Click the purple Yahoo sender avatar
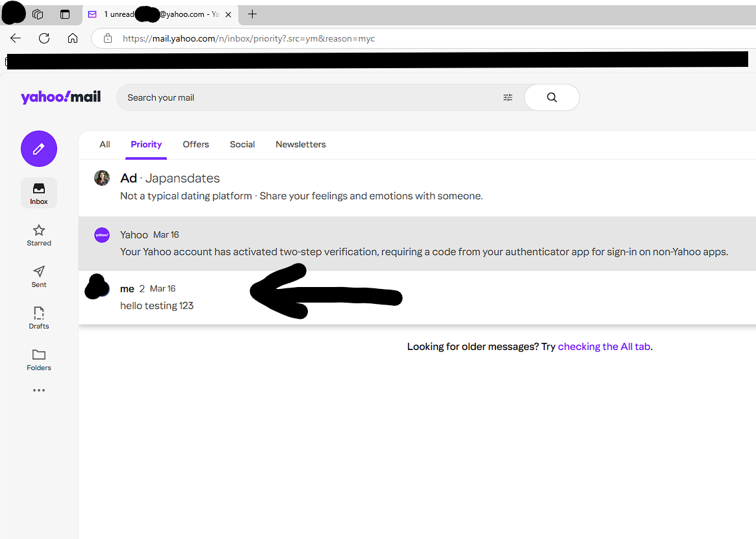The width and height of the screenshot is (756, 539). coord(102,235)
